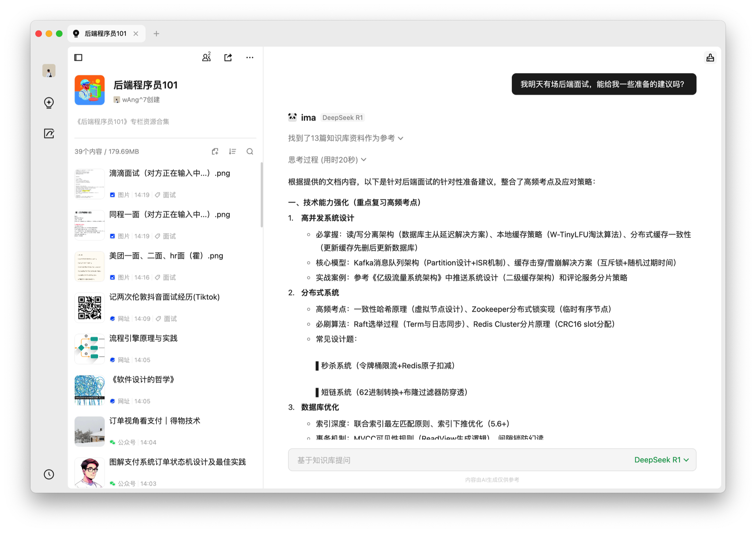Open the notes edit icon in left rail

click(x=49, y=134)
